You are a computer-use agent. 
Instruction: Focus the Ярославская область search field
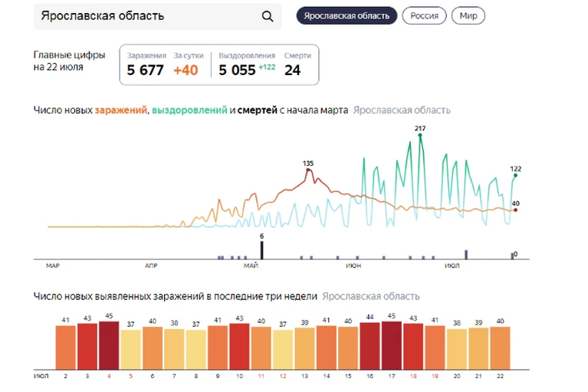(x=157, y=16)
